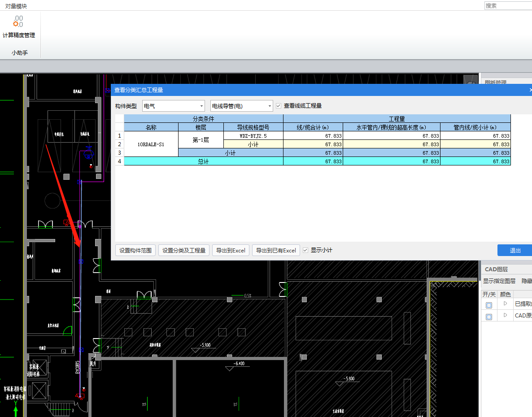This screenshot has width=532, height=417.
Task: Toggle the CAD原 layer checkbox
Action: [489, 317]
